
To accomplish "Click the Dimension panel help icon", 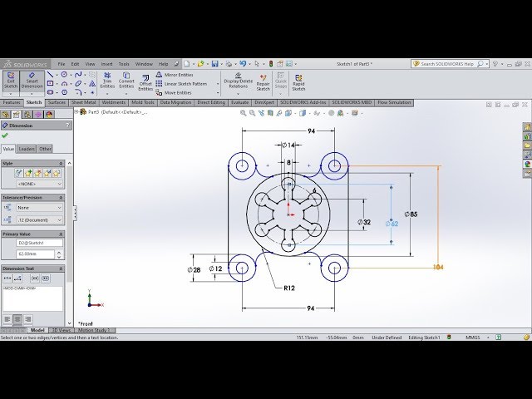I will 67,126.
